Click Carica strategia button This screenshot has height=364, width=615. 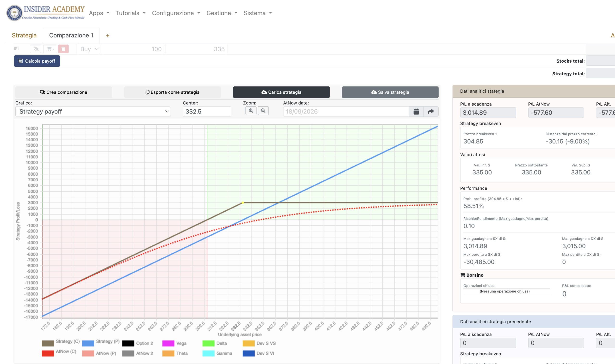281,92
